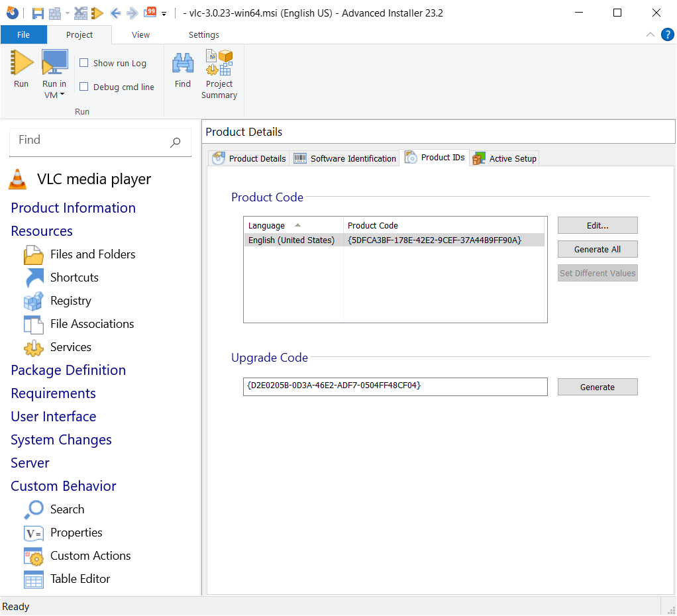Enable the Debug cmd line checkbox

[83, 86]
